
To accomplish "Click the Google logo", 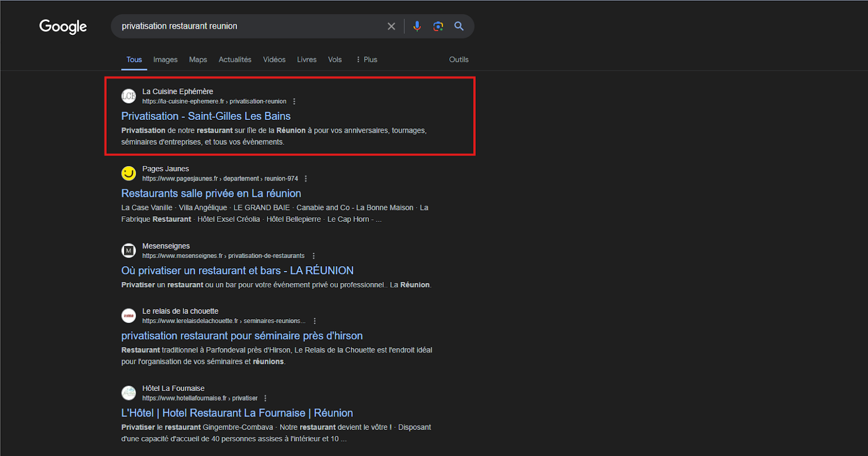I will point(63,27).
